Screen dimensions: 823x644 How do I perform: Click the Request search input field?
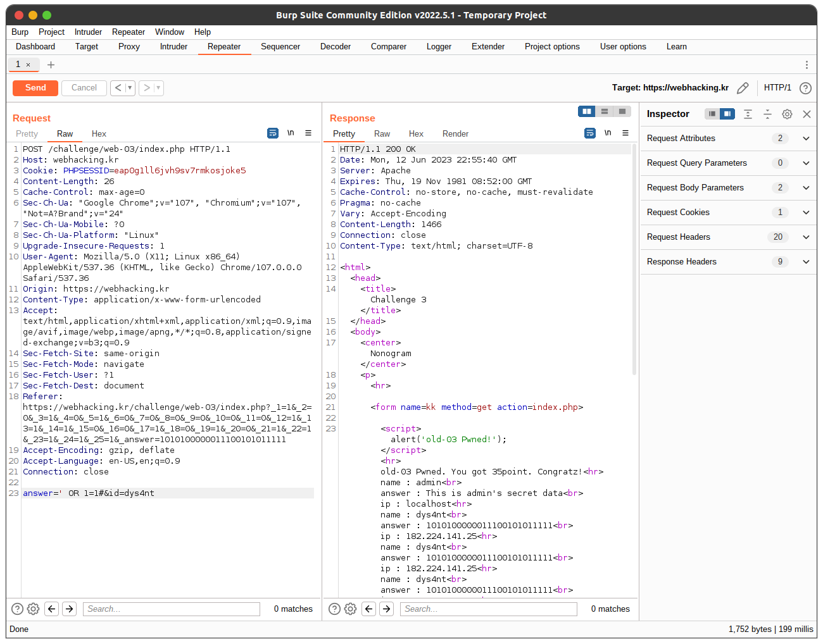[172, 609]
